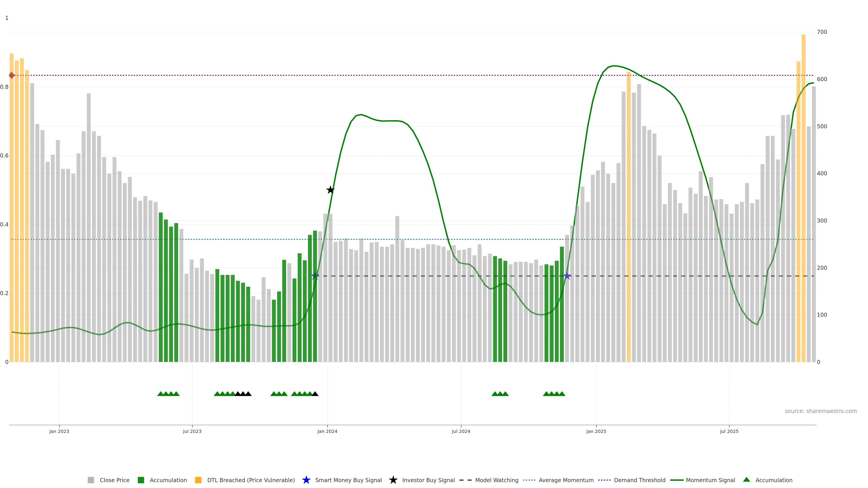The width and height of the screenshot is (868, 488).
Task: Click the blue Smart Money star near Dec 2024
Action: 567,276
